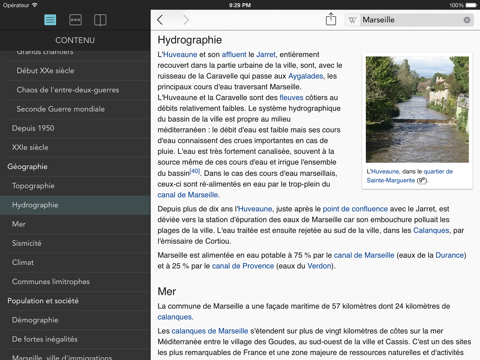Image resolution: width=480 pixels, height=360 pixels.
Task: Open the history panel icon with dots
Action: coord(75,20)
